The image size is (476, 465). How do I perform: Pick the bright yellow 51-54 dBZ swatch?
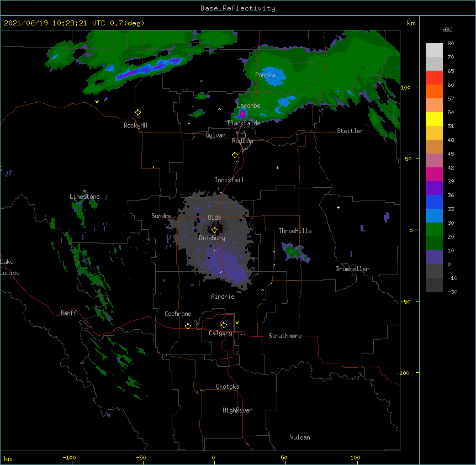coord(434,119)
